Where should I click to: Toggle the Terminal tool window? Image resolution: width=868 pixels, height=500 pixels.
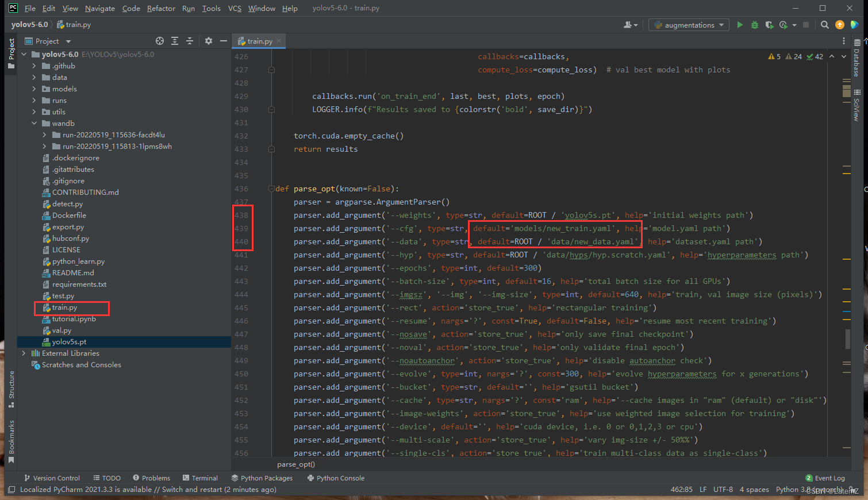coord(200,478)
